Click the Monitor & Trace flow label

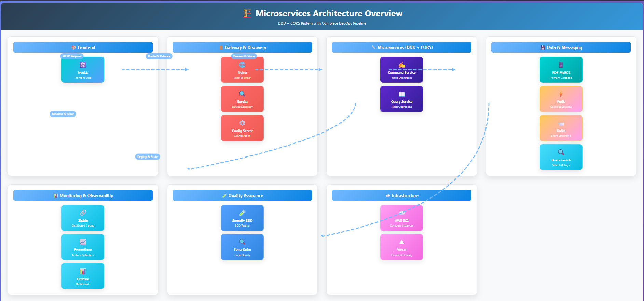(x=63, y=114)
